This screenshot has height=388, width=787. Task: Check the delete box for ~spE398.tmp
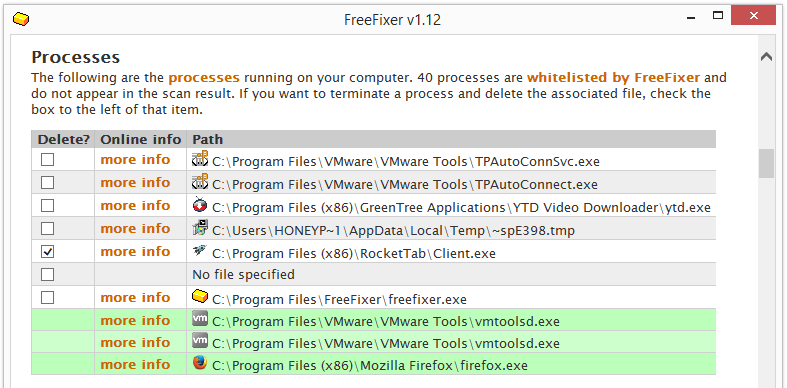47,229
